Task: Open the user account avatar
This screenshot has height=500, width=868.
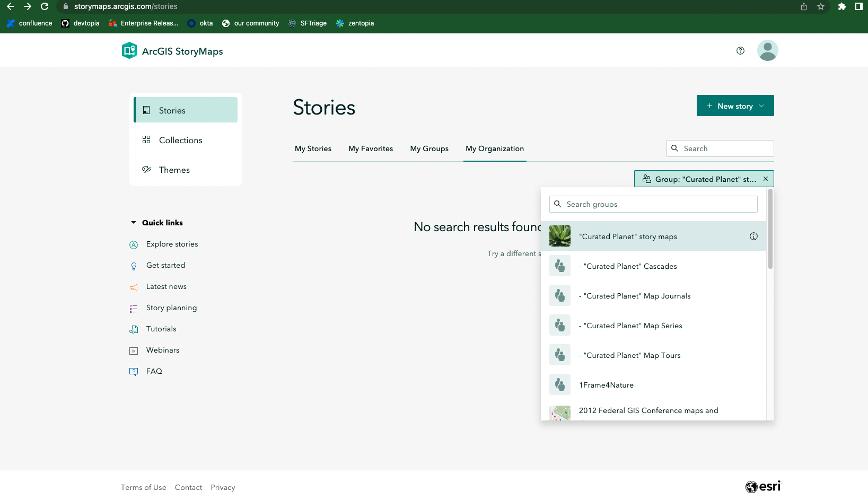Action: [767, 50]
